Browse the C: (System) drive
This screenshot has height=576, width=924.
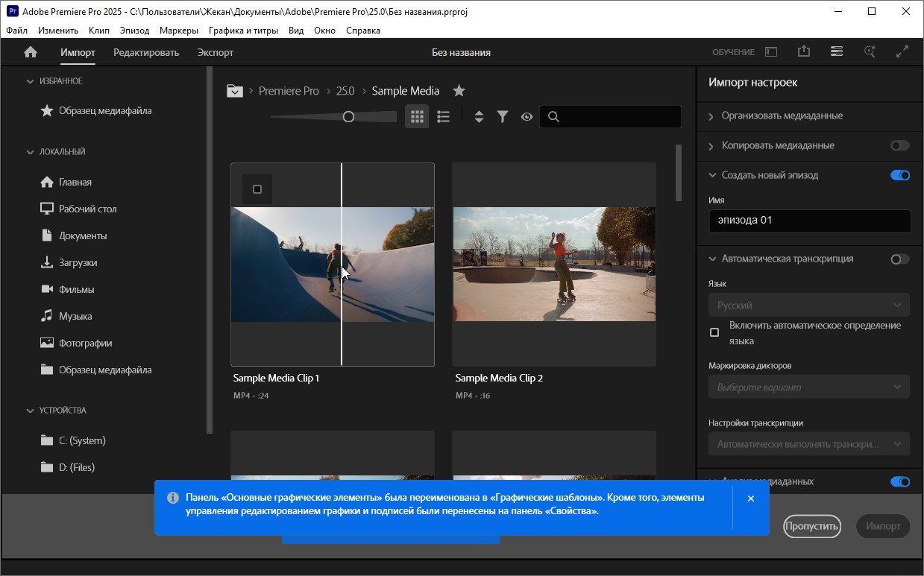pos(73,440)
